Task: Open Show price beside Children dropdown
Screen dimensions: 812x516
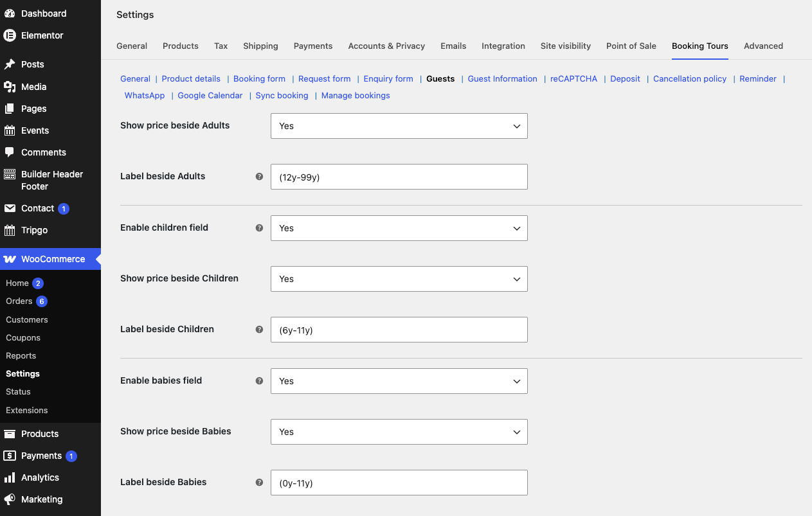Action: [x=399, y=279]
